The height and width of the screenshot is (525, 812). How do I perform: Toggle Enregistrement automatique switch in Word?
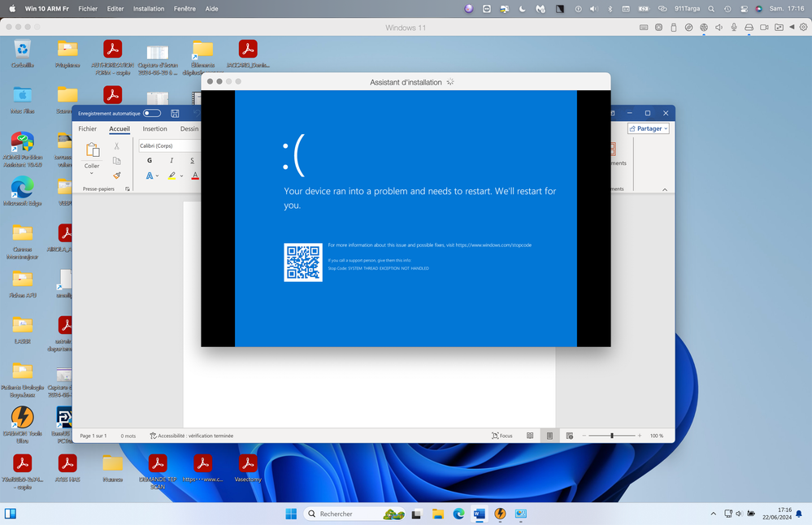point(152,114)
